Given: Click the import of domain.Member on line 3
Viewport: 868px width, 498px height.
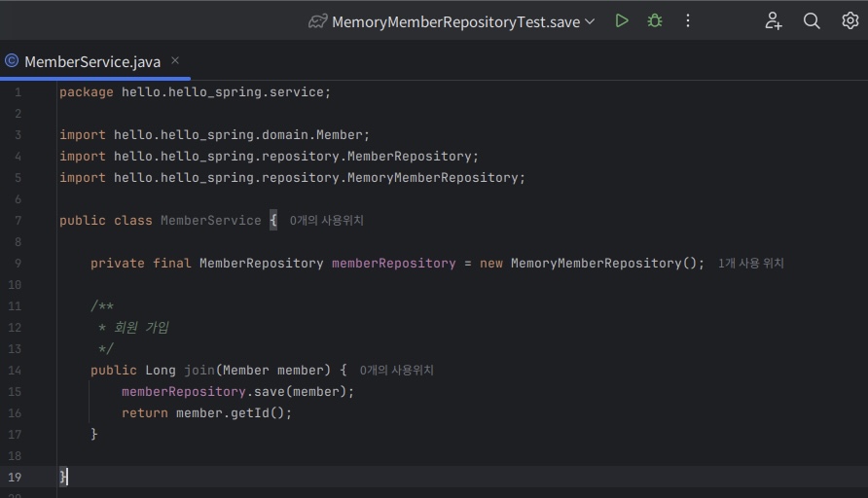Looking at the screenshot, I should click(x=214, y=135).
